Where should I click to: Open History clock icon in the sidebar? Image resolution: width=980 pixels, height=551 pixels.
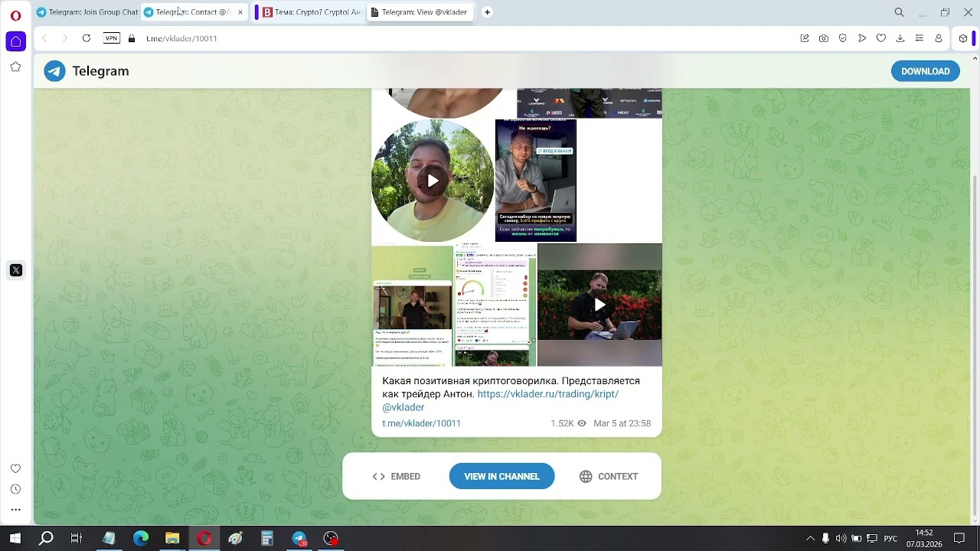pyautogui.click(x=15, y=489)
